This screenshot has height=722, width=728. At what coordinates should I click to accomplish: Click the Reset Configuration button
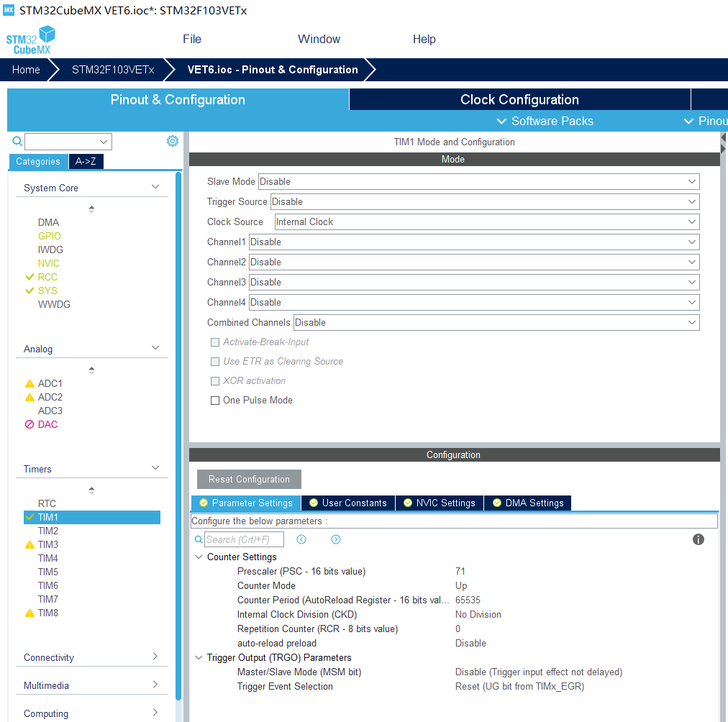coord(249,480)
